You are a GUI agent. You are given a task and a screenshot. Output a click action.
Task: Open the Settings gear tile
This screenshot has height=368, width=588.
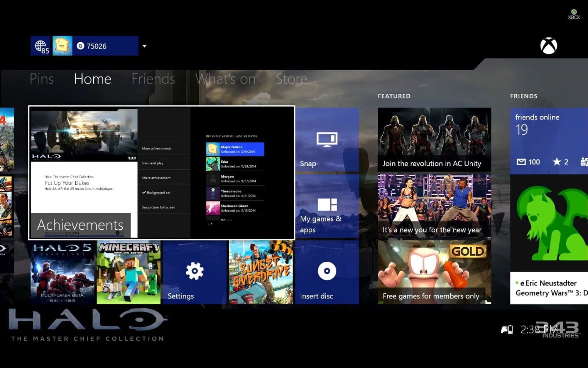[x=195, y=272]
